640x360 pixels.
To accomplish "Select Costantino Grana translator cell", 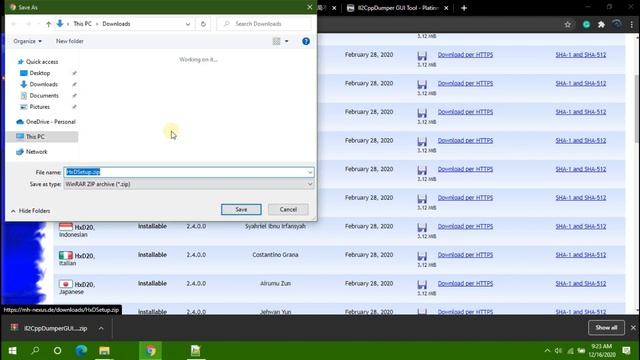I will (x=275, y=255).
